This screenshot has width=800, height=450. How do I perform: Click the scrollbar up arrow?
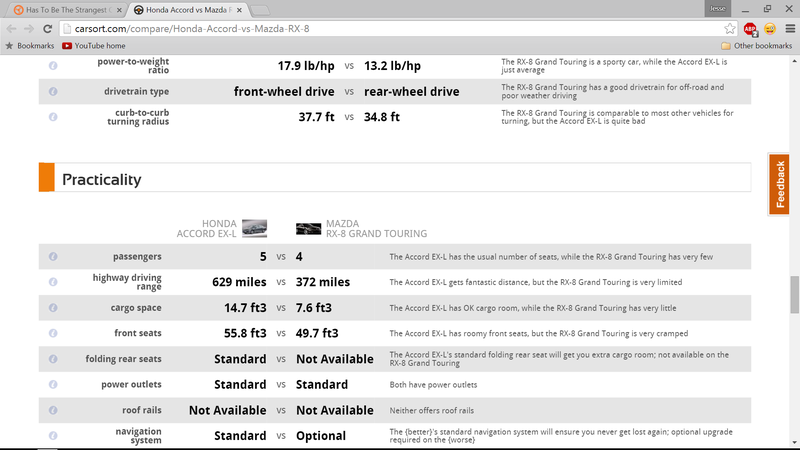794,61
